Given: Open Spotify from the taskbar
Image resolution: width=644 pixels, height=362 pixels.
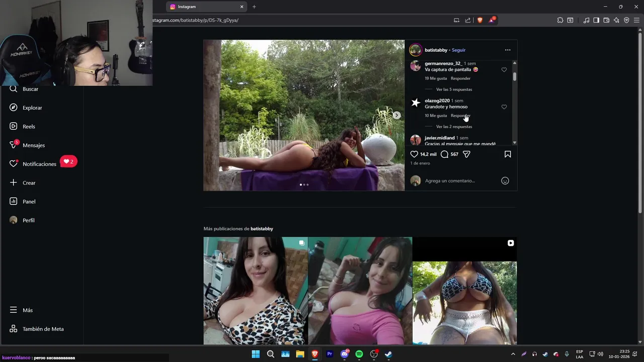Looking at the screenshot, I should (359, 354).
